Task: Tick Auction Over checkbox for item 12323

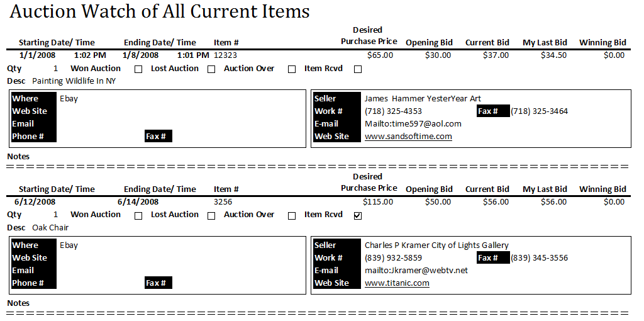Action: (x=292, y=69)
